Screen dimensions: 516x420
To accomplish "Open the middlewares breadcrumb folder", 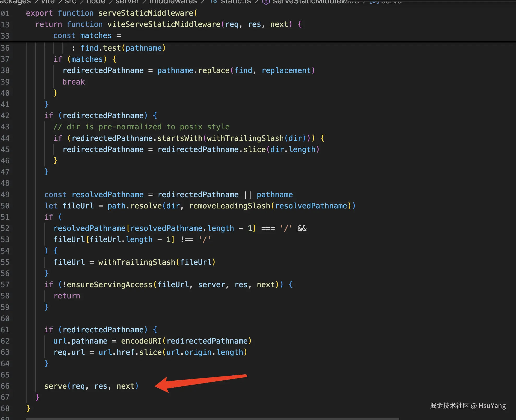I will [x=173, y=2].
